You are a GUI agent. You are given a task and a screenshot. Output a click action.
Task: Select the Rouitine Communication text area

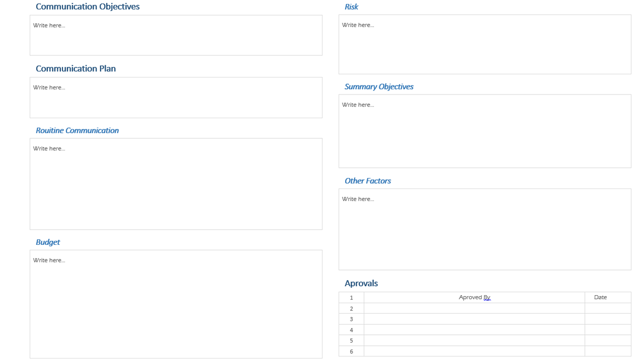[x=176, y=183]
